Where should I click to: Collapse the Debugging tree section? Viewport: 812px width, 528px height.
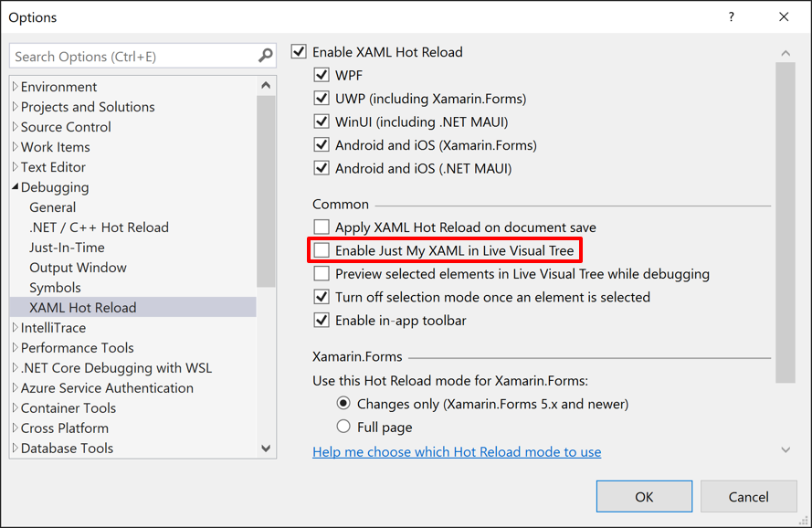[x=15, y=187]
